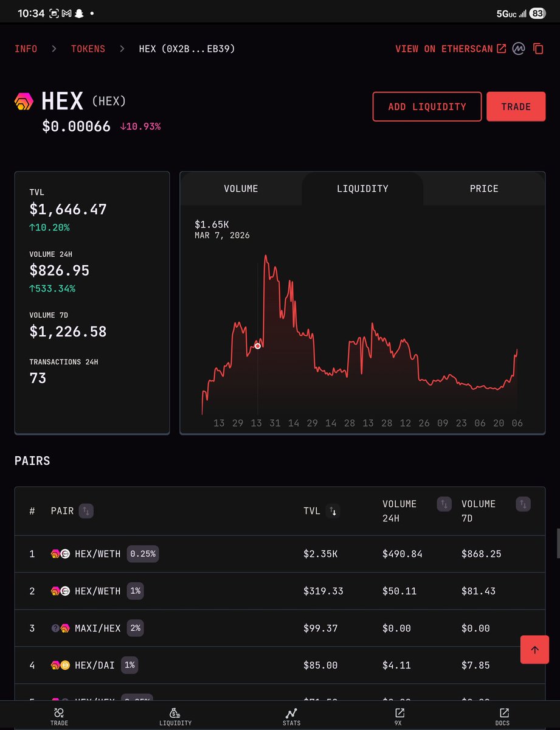Image resolution: width=560 pixels, height=730 pixels.
Task: Click the MAR 7, 2026 chart date
Action: pyautogui.click(x=222, y=235)
